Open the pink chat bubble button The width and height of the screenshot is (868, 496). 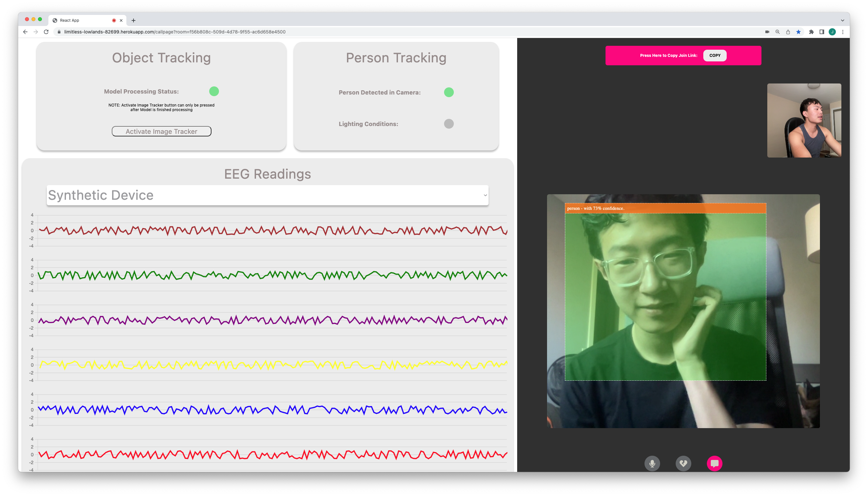[x=714, y=463]
